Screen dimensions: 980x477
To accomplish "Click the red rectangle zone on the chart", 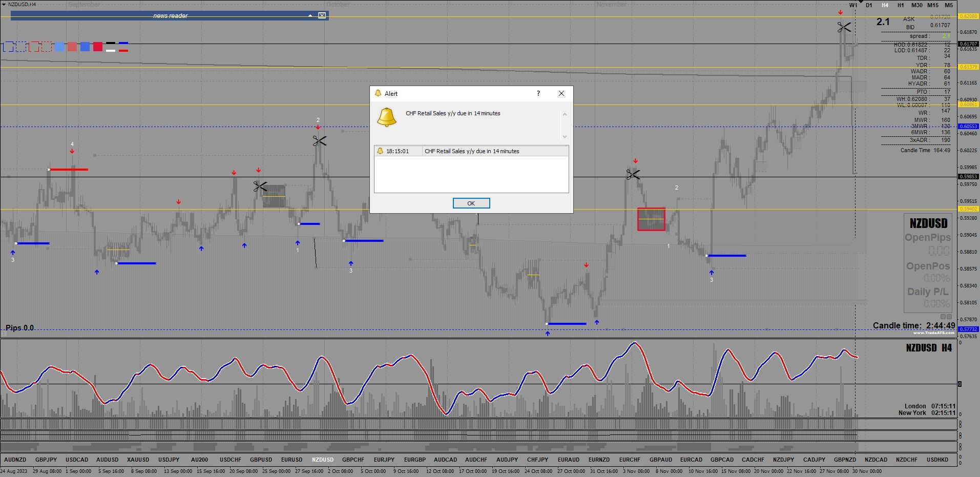I will (x=651, y=219).
